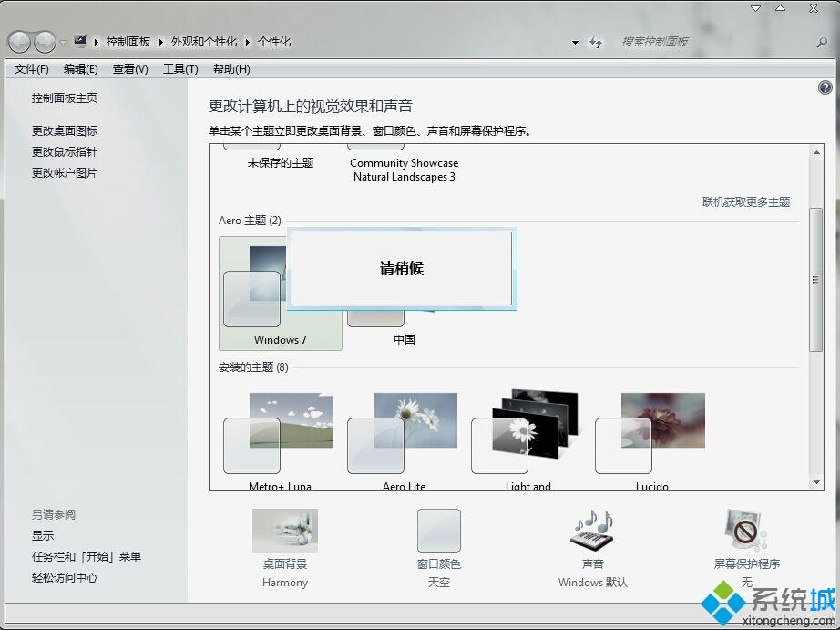Open 任务栏和「开始」菜单 link
The height and width of the screenshot is (630, 840).
pyautogui.click(x=87, y=556)
